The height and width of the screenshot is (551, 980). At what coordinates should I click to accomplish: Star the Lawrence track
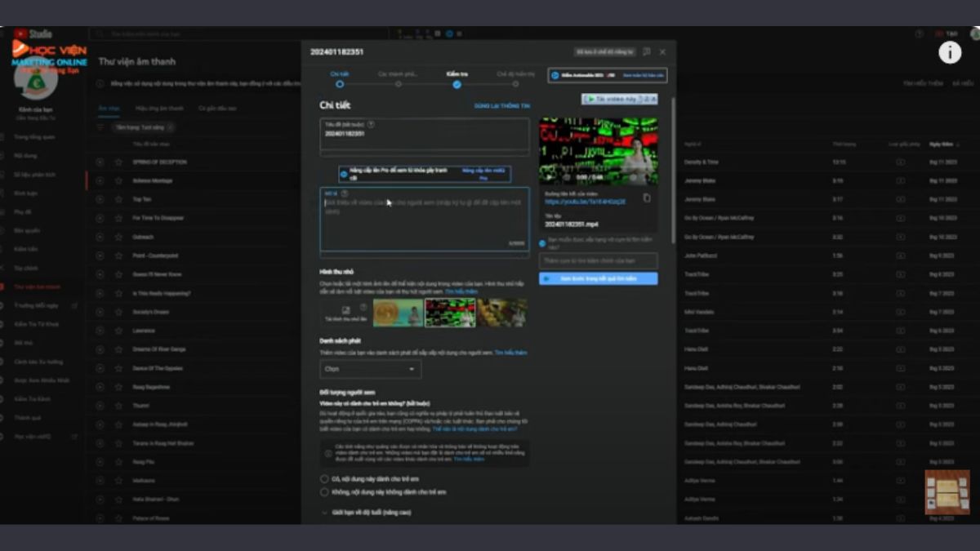(118, 331)
